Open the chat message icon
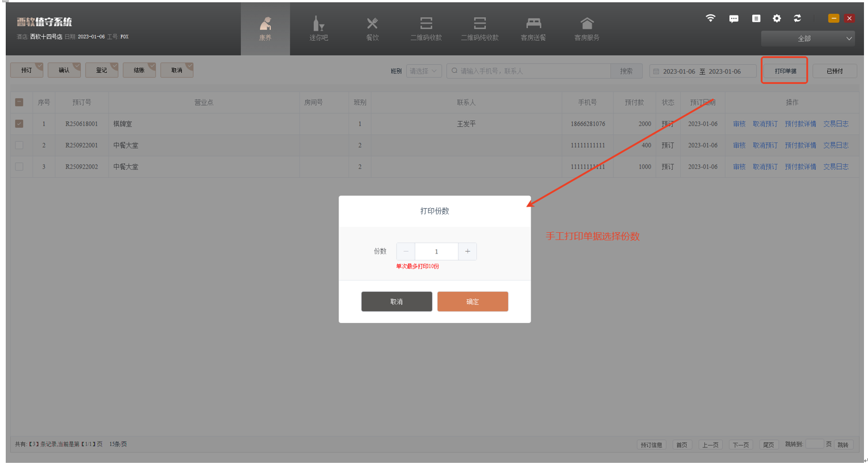The height and width of the screenshot is (464, 868). [734, 18]
